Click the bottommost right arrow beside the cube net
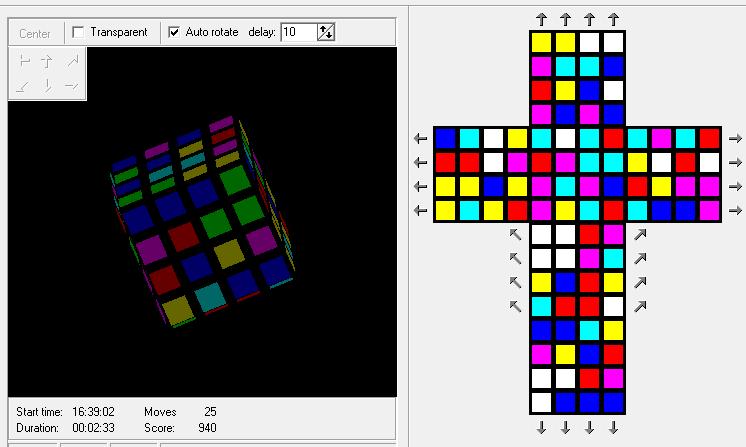Viewport: 746px width, 447px height. [735, 210]
